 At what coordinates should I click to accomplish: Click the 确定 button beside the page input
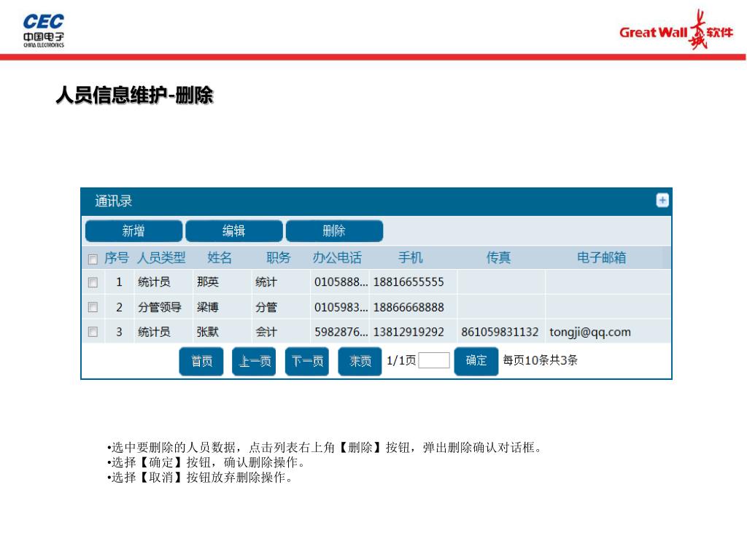point(476,361)
